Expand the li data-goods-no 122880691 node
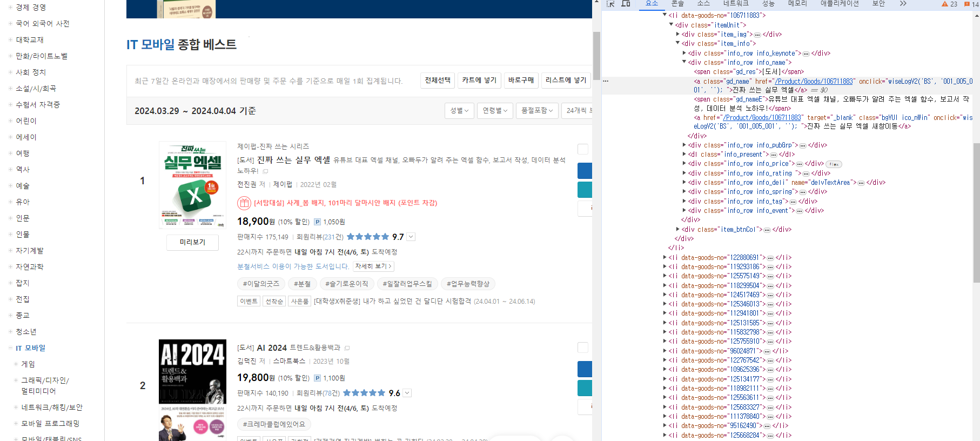The width and height of the screenshot is (980, 441). (x=665, y=258)
